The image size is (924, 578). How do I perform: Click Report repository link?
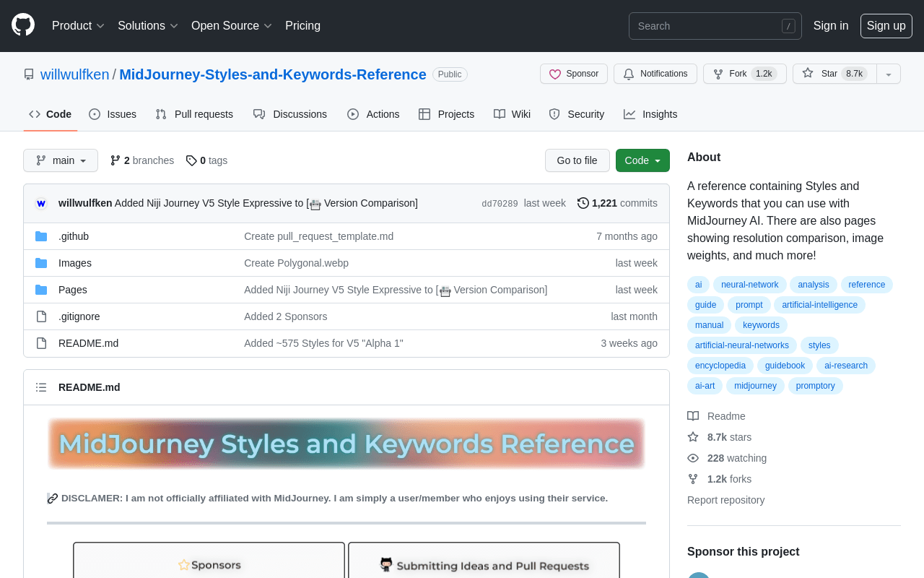725,500
